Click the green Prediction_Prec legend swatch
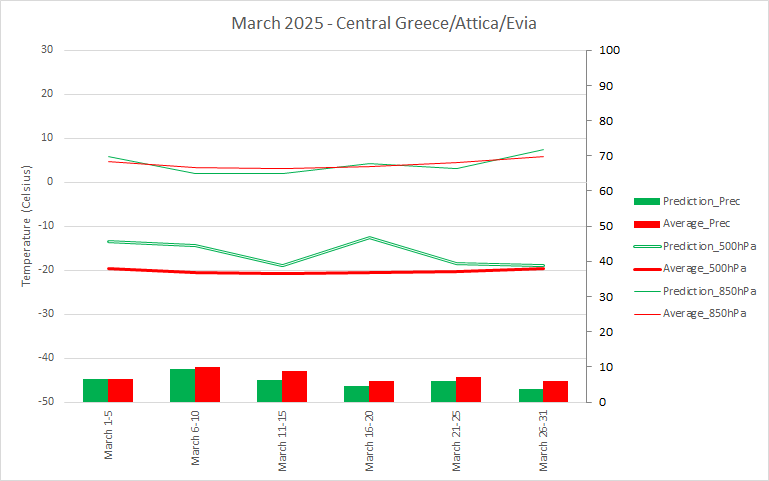The image size is (769, 481). 647,201
